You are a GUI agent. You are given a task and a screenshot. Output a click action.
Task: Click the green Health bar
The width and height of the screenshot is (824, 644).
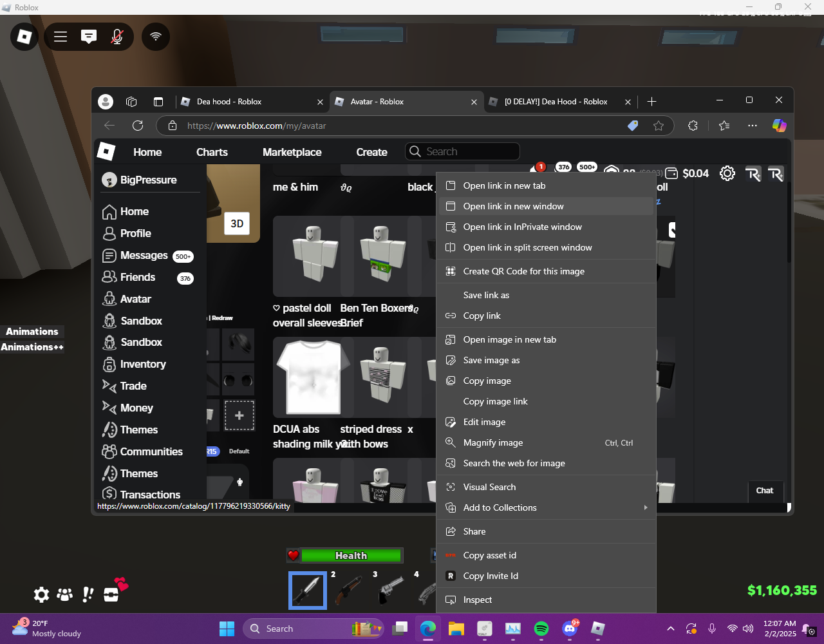(351, 555)
